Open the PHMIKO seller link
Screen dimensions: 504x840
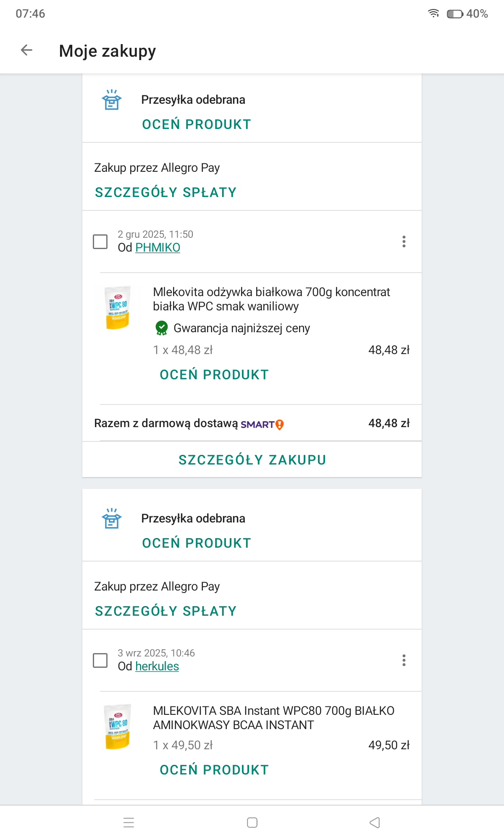tap(157, 248)
